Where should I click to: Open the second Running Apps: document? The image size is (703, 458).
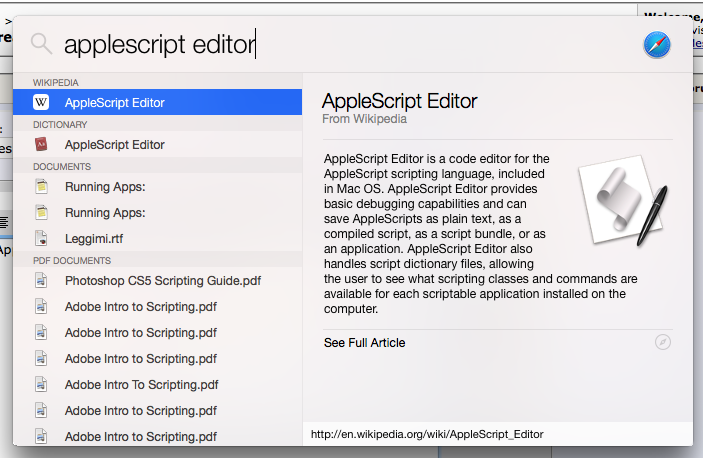click(157, 212)
